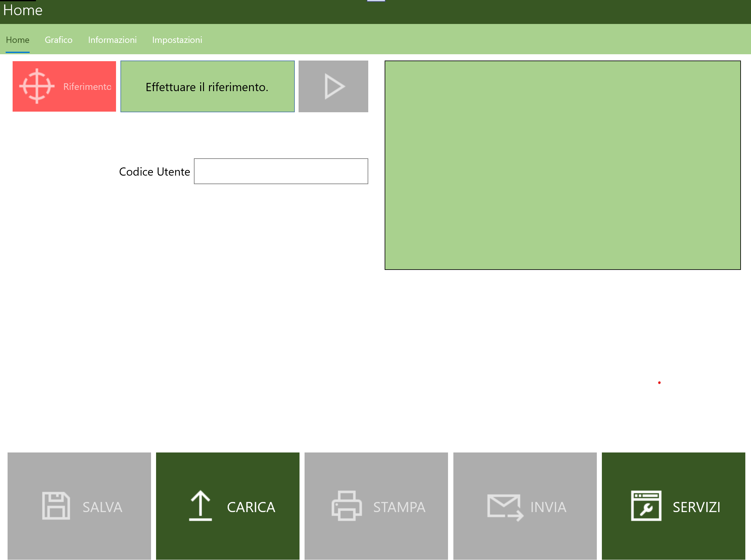Click the SERVIZI button text

tap(696, 507)
